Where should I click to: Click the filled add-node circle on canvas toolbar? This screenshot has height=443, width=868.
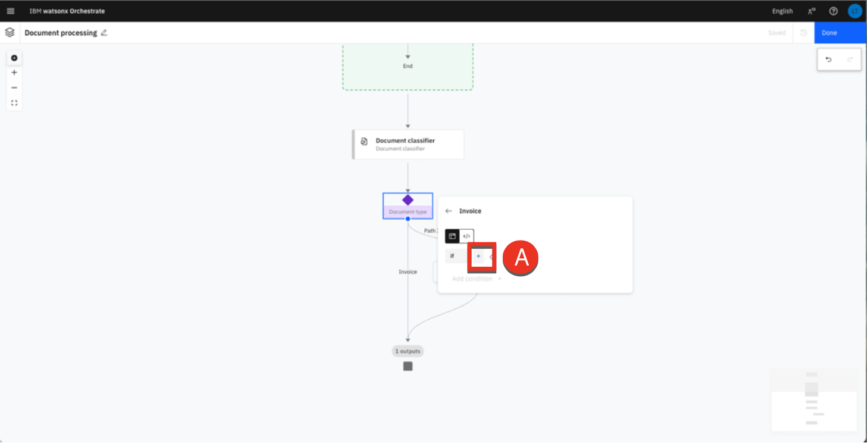[14, 58]
